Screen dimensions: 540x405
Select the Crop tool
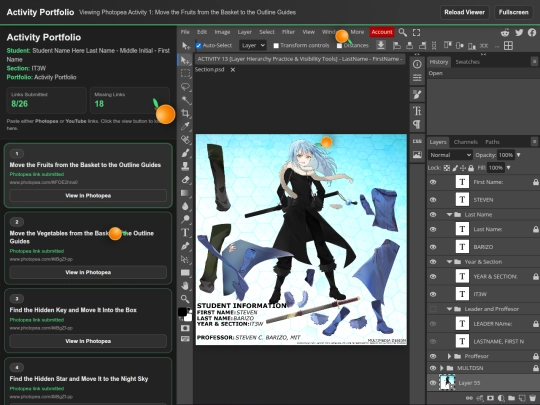tap(185, 113)
